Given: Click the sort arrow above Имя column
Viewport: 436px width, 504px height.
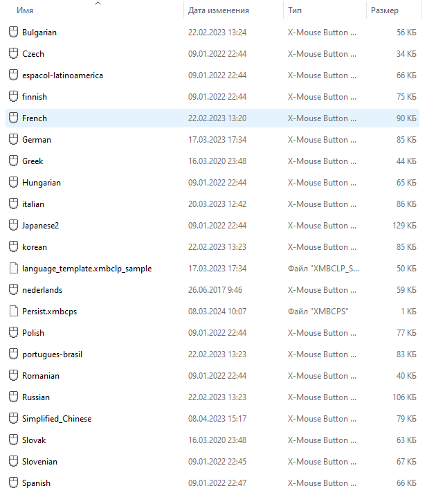Looking at the screenshot, I should coord(98,3).
